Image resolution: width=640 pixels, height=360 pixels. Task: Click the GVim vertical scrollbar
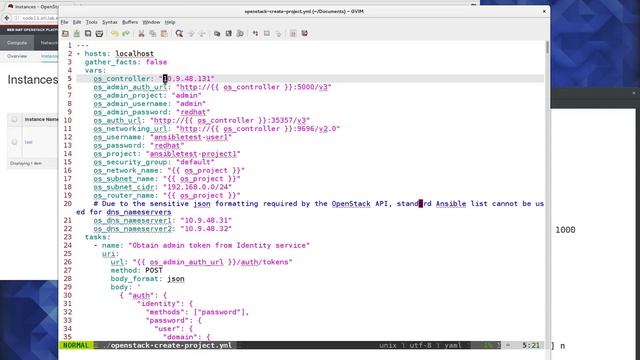pyautogui.click(x=547, y=190)
